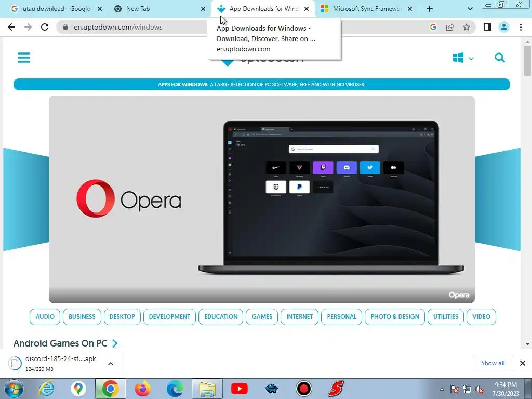Open the Android Games On PC link
532x399 pixels.
point(60,343)
